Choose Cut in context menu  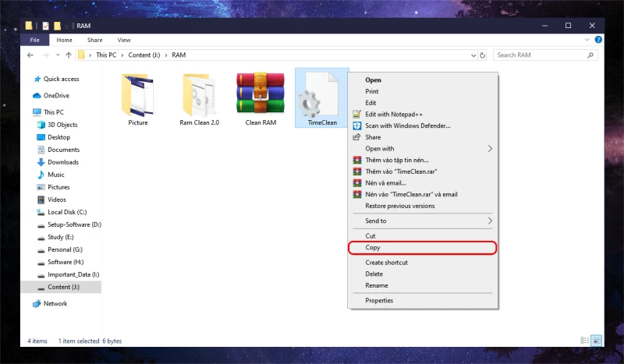click(x=423, y=236)
